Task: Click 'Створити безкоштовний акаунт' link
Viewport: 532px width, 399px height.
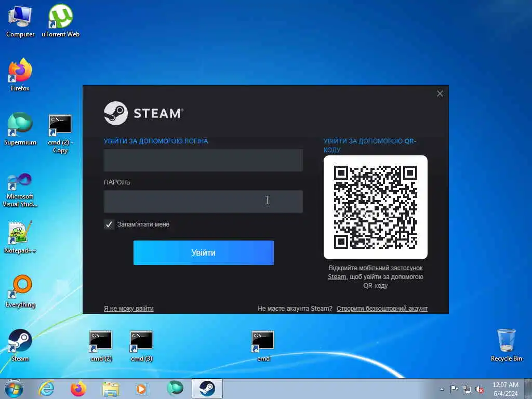Action: click(x=382, y=309)
